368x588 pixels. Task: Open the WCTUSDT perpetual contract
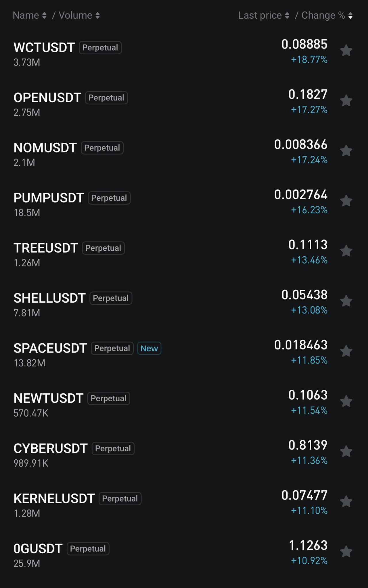[x=44, y=48]
